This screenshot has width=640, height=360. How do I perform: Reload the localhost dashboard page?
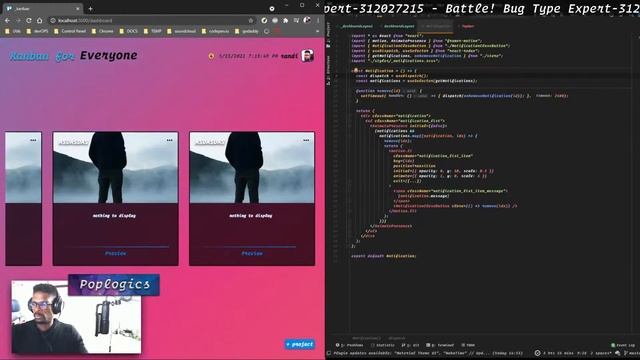29,20
